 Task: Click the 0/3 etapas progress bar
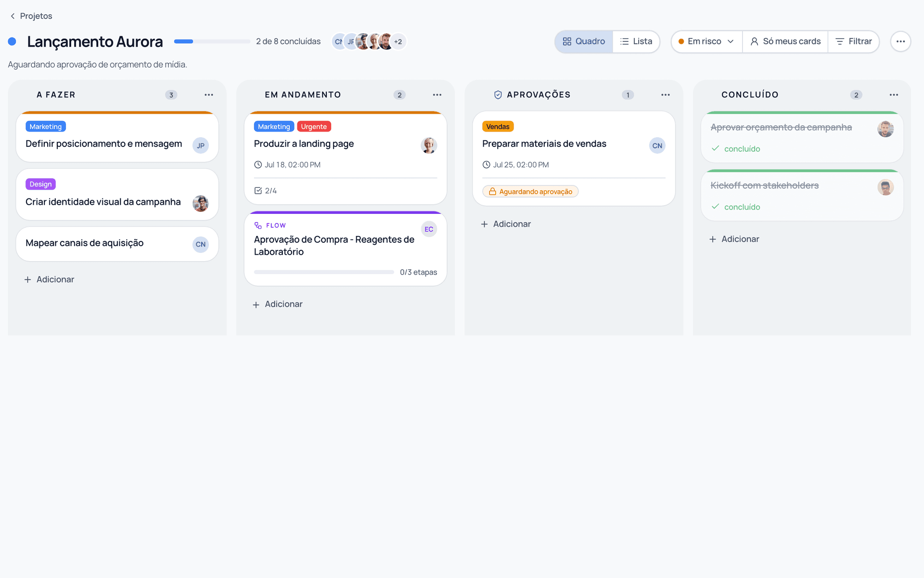pyautogui.click(x=324, y=272)
